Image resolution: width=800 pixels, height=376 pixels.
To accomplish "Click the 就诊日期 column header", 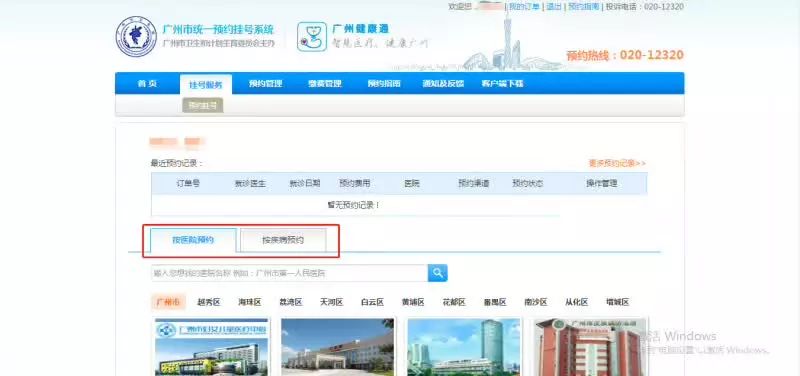I will pos(305,183).
